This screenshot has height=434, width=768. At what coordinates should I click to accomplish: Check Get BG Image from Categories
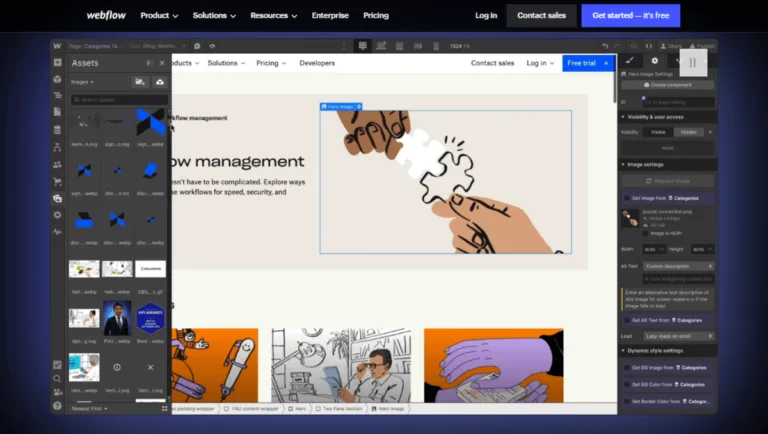626,367
